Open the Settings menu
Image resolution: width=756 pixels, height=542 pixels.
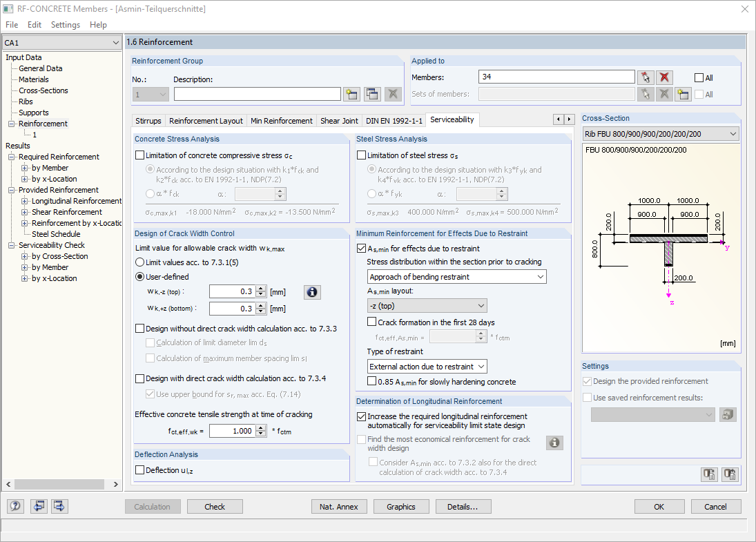pos(65,24)
